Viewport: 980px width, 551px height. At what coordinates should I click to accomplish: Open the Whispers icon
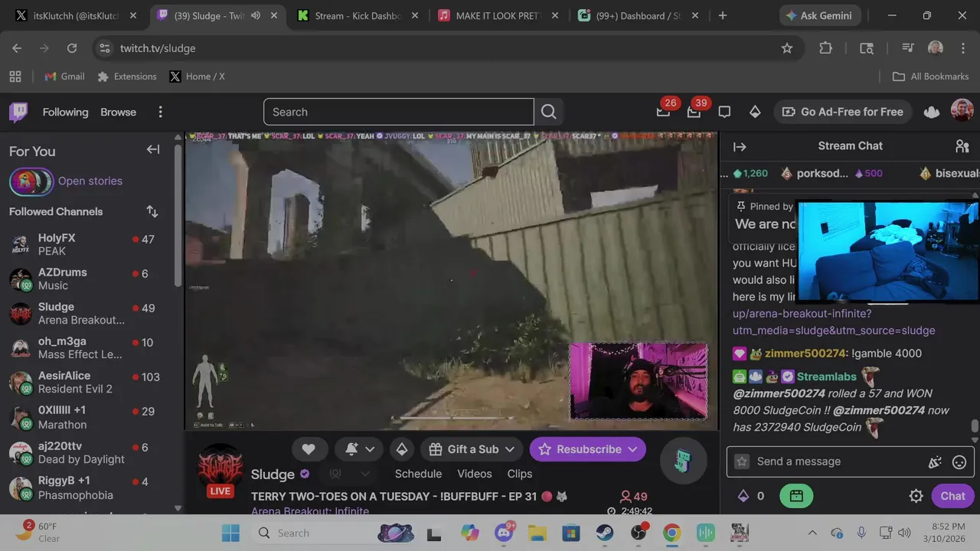(x=724, y=112)
